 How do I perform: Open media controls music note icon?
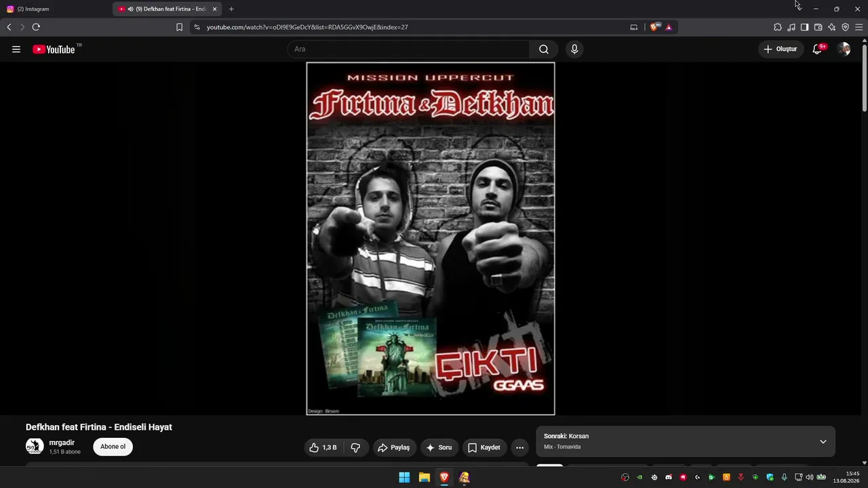pos(791,27)
